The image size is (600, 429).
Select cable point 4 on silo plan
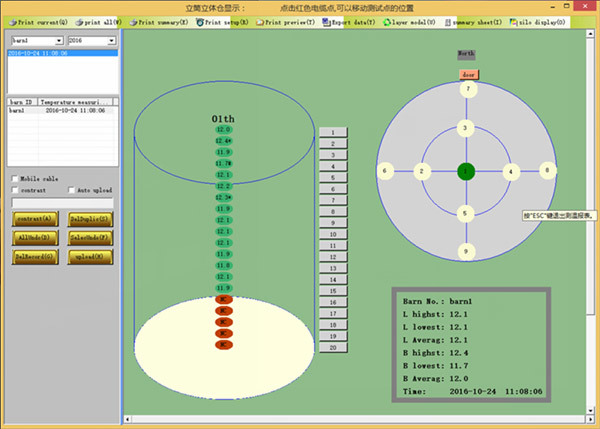(511, 172)
